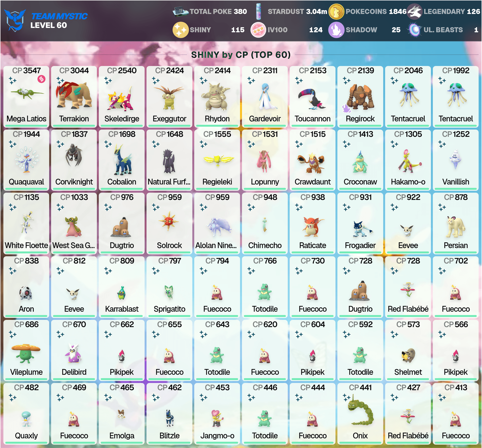Click the "LEVEL 60" text
482x448 pixels.
point(48,25)
